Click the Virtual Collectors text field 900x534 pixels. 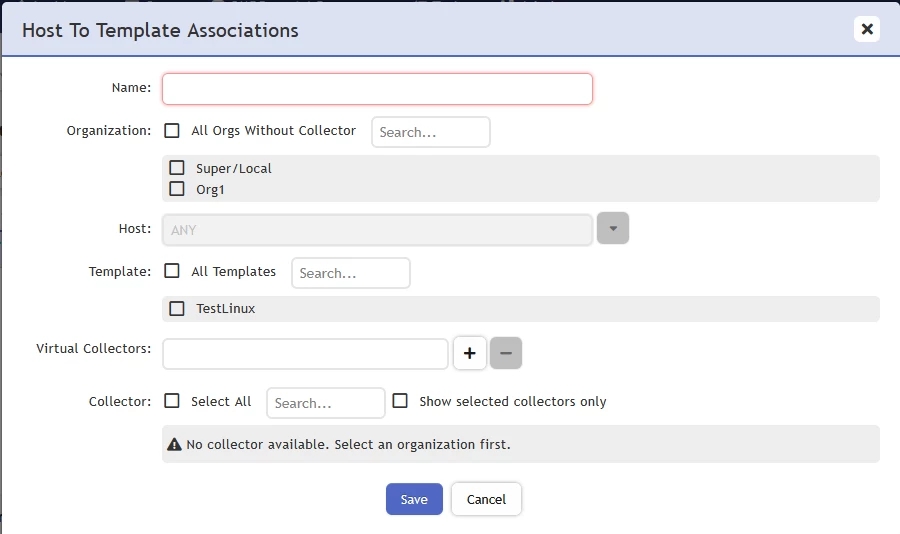305,354
